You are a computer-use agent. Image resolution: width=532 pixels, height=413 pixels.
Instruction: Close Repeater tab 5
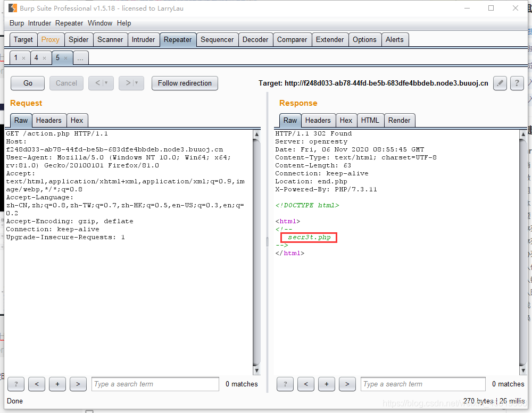coord(66,58)
